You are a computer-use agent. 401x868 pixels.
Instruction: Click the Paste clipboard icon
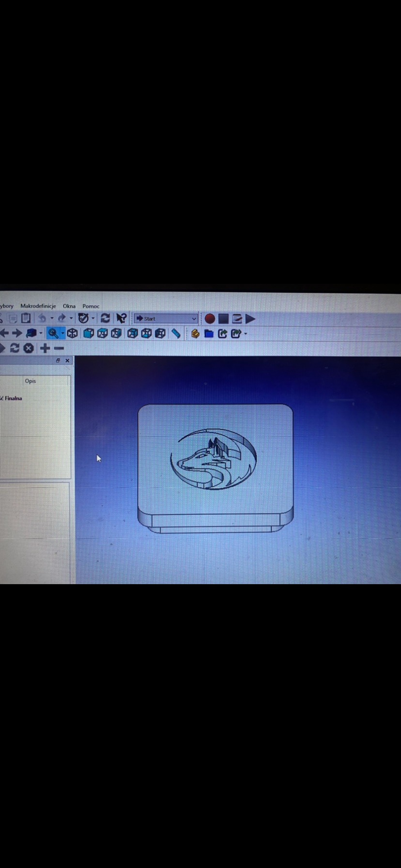pos(26,318)
